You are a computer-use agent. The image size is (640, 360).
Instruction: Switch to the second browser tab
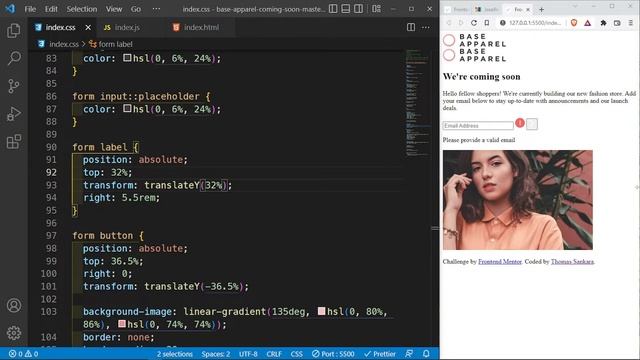[x=487, y=9]
